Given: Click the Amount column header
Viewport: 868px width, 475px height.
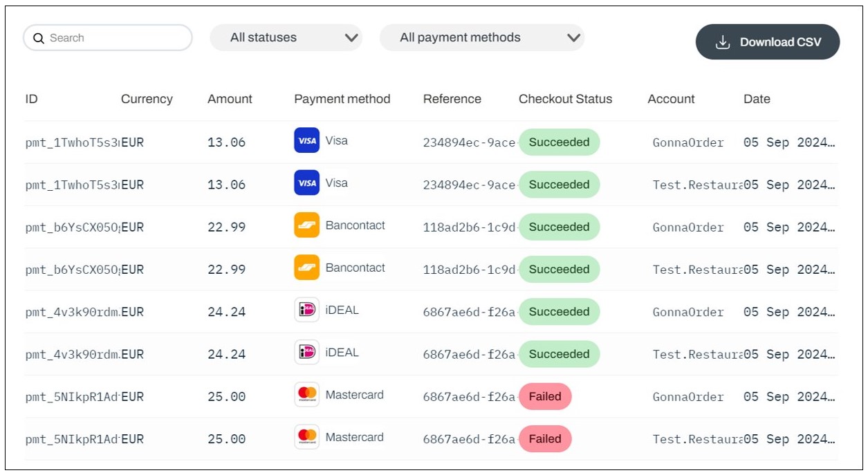Looking at the screenshot, I should tap(230, 99).
